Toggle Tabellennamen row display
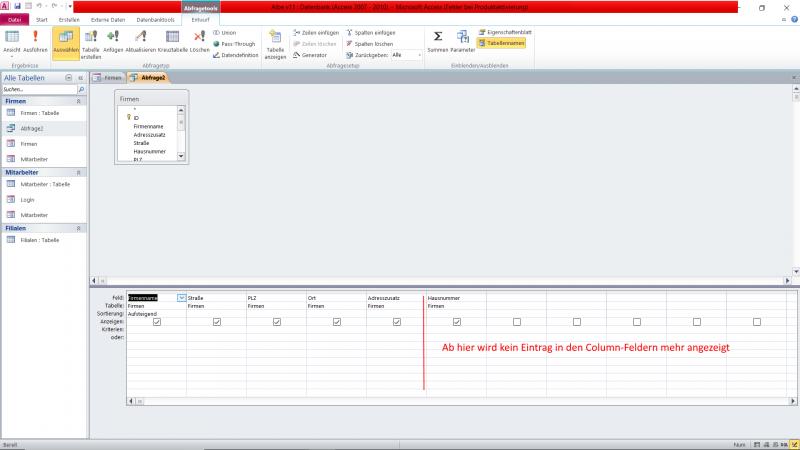Screen dimensions: 800x450 pyautogui.click(x=502, y=43)
